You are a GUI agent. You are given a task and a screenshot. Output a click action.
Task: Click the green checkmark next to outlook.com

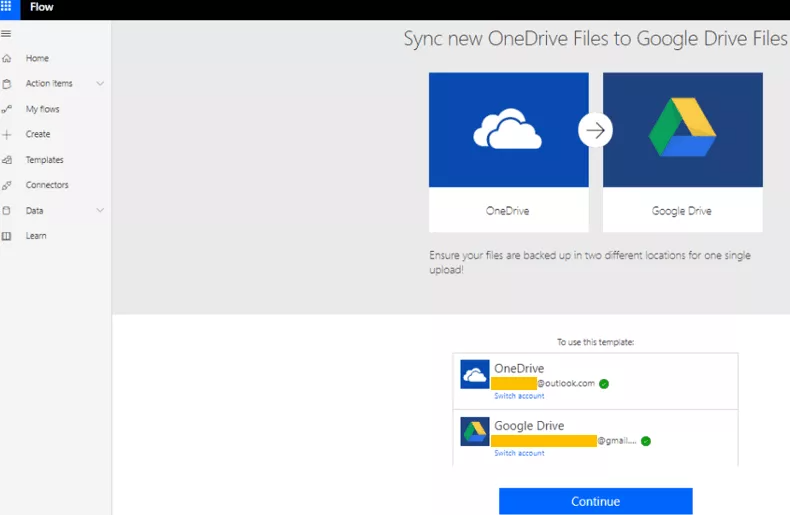coord(604,384)
